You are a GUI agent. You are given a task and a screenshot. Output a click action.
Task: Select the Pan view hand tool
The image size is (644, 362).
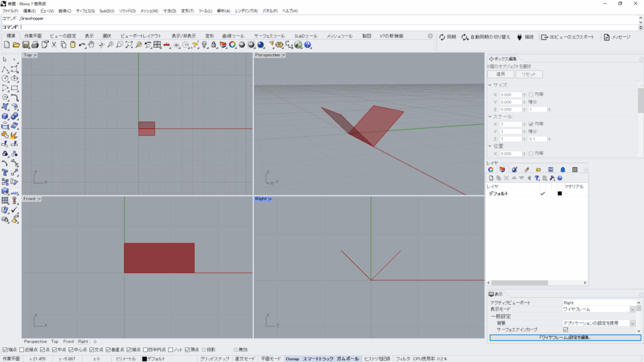(x=92, y=45)
